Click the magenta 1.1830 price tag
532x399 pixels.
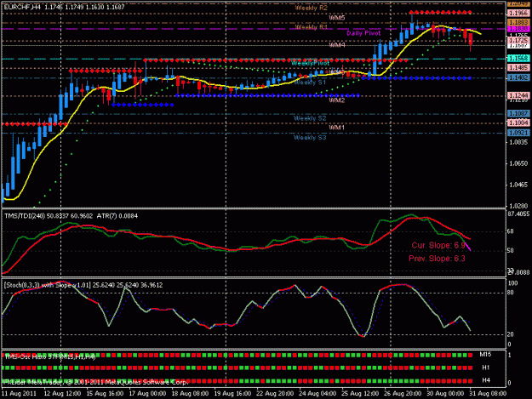pyautogui.click(x=518, y=29)
